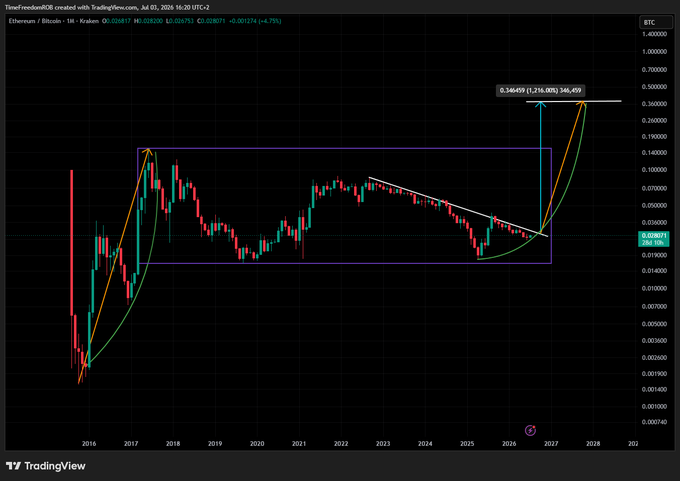
Task: Click the 0.036000 price scale label
Action: tap(654, 223)
